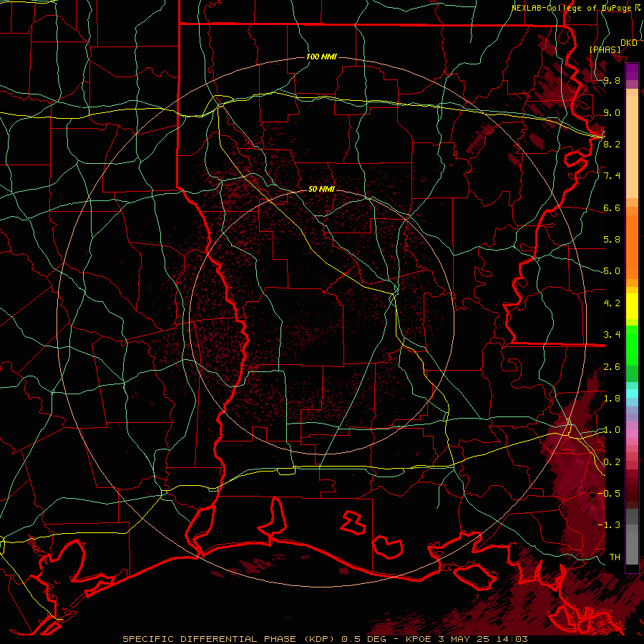Select the -0.5 scale label
This screenshot has width=644, height=644.
[609, 494]
